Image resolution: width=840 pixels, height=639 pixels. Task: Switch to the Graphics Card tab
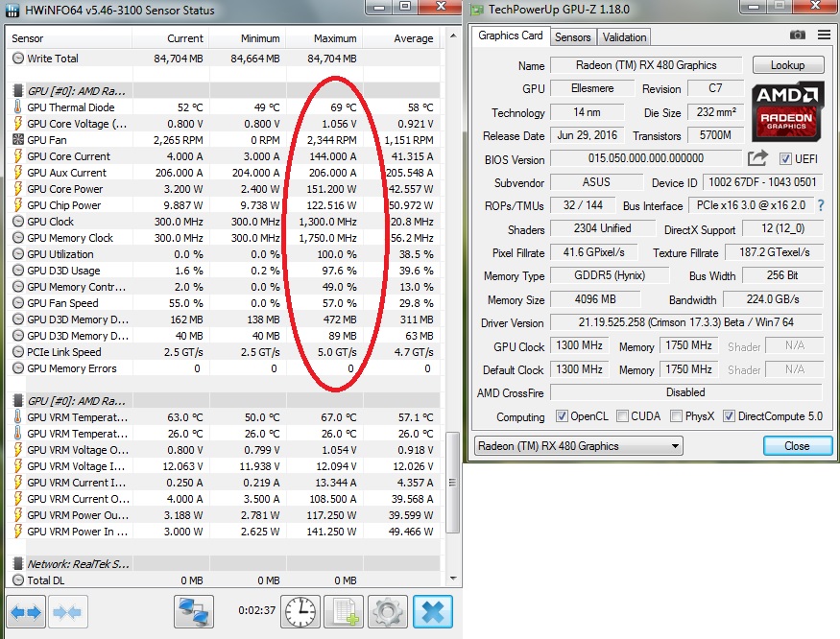point(511,35)
